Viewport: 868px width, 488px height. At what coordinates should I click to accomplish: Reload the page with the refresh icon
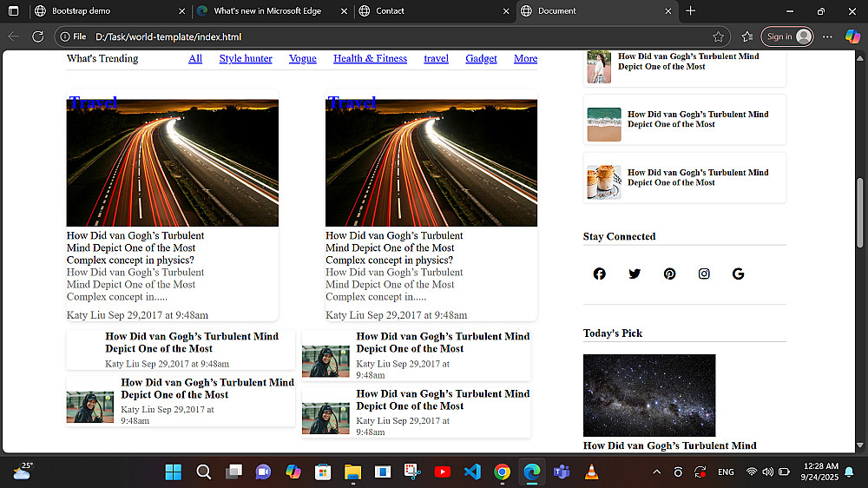(37, 36)
